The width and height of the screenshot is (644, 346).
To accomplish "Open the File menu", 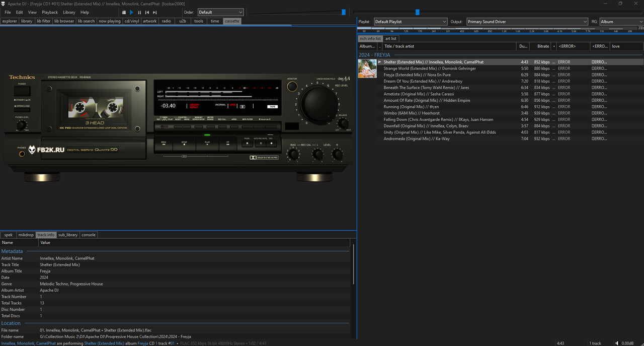I will [x=8, y=12].
